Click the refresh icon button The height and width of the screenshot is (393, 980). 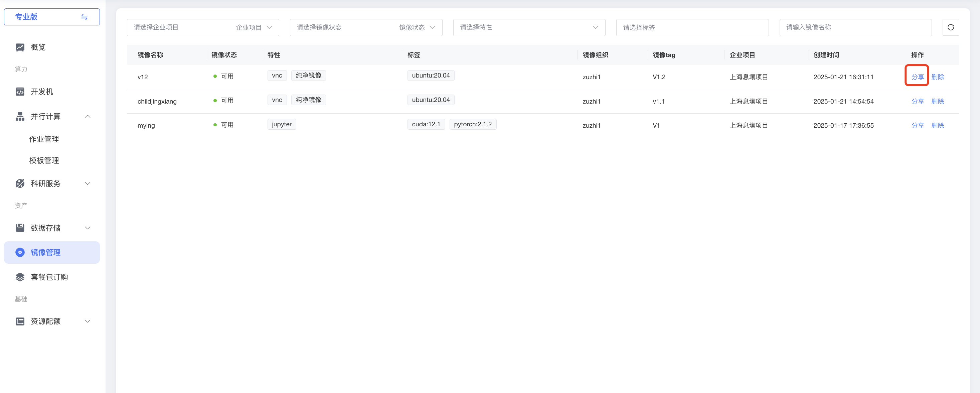coord(950,27)
